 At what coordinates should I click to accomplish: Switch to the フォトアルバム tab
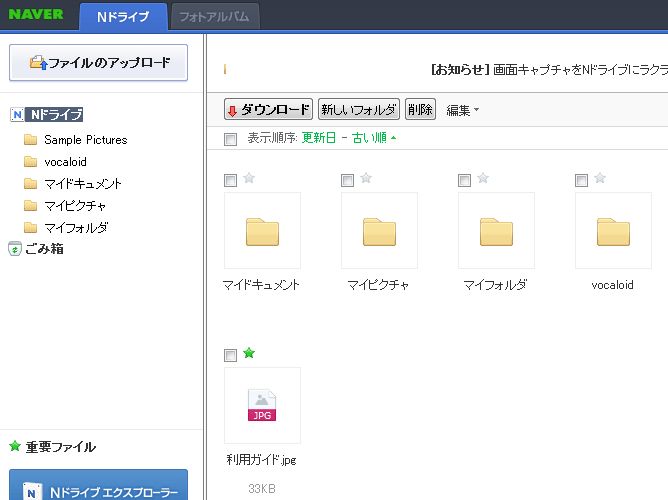point(214,17)
